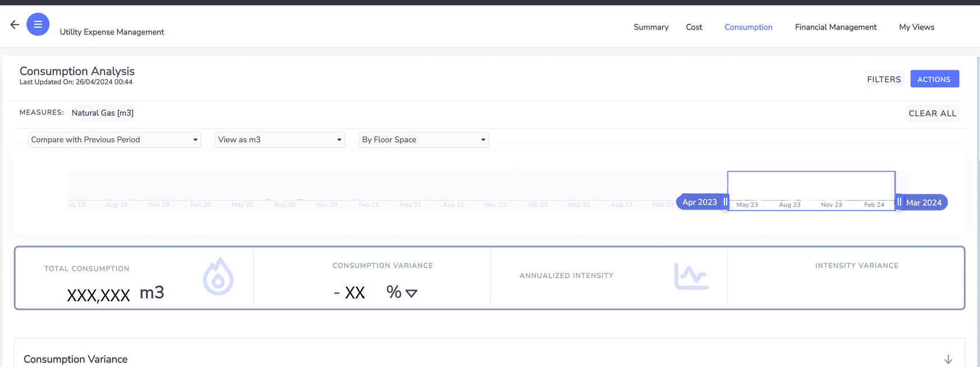Click the FILTERS button
This screenshot has height=367, width=980.
click(883, 79)
